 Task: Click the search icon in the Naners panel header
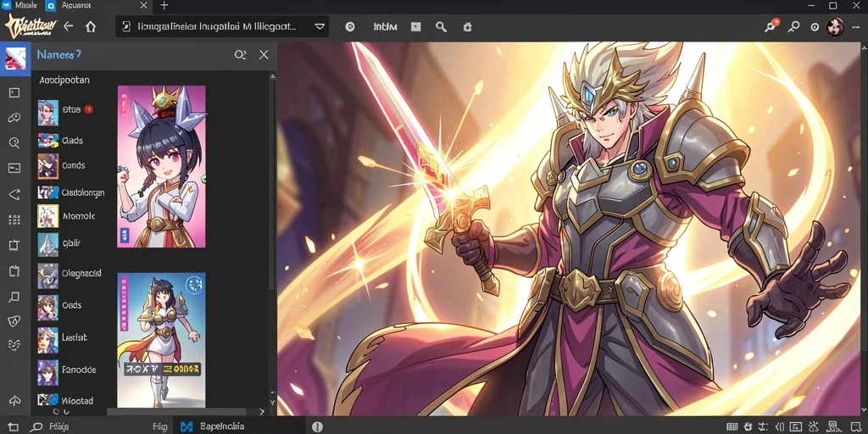pos(240,55)
